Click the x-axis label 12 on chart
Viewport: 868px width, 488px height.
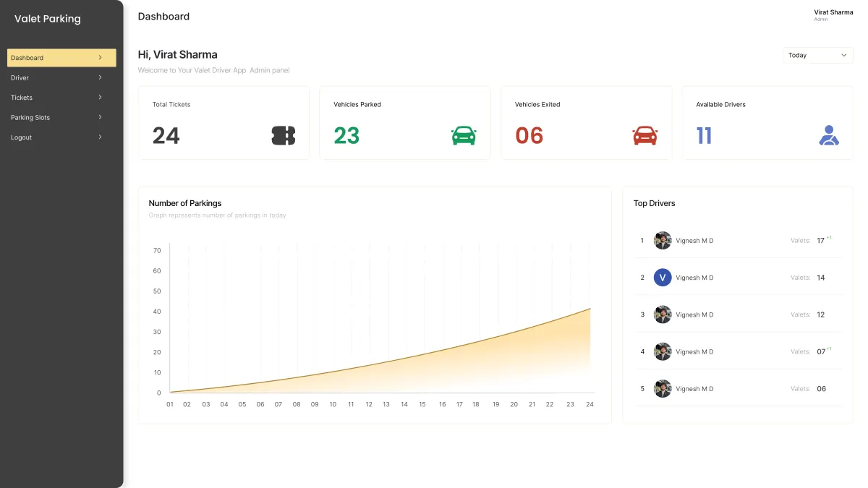[x=369, y=404]
